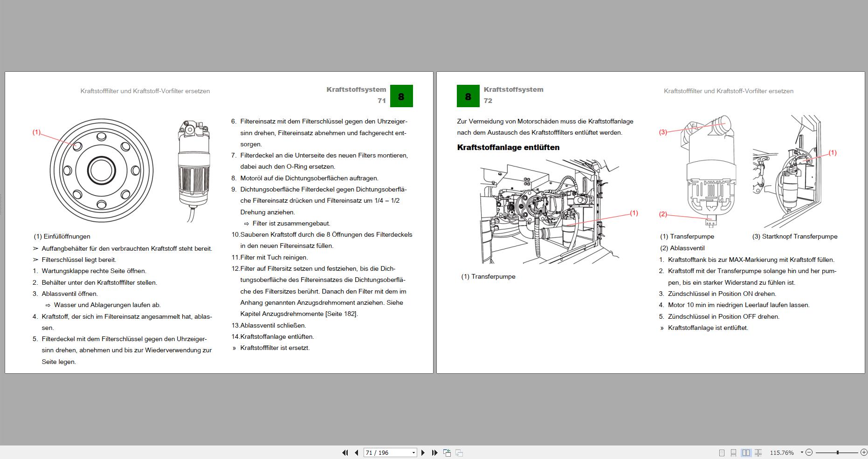The width and height of the screenshot is (868, 459).
Task: Click the zoom out minus button
Action: (x=809, y=452)
